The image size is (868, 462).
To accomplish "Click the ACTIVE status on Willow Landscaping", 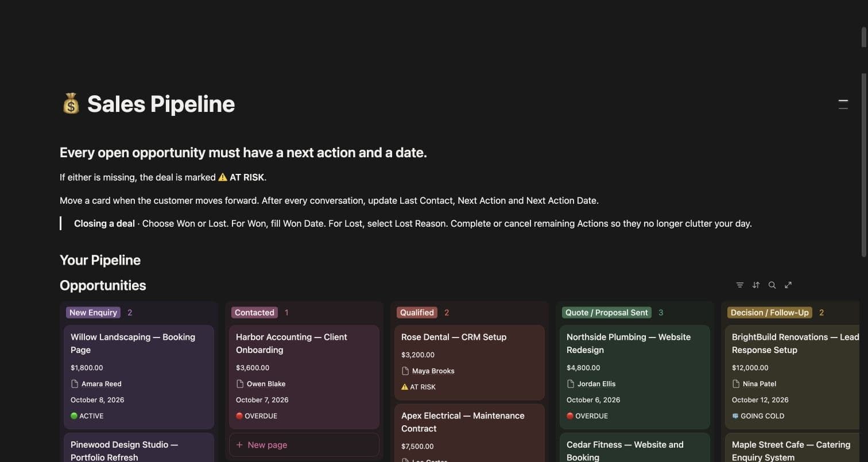I will (x=87, y=416).
